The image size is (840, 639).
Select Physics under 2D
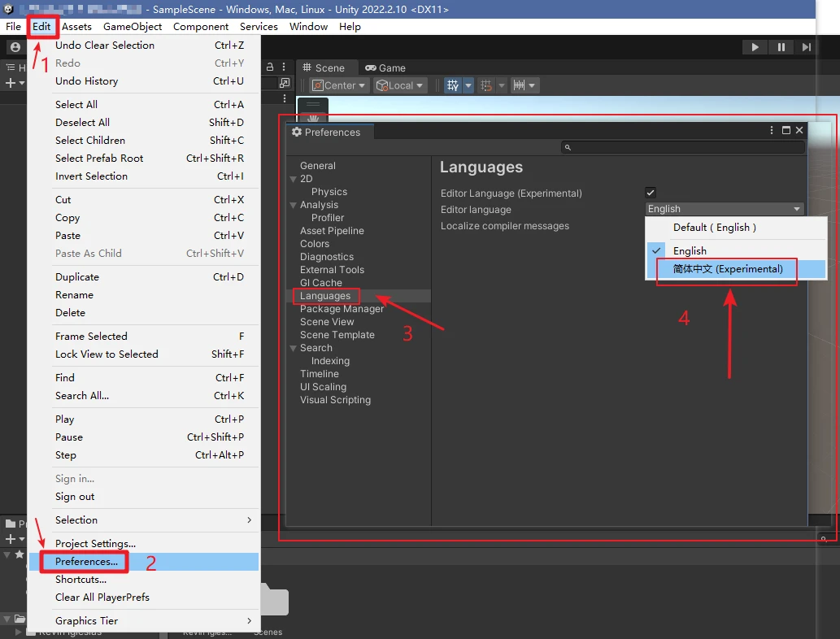coord(329,192)
